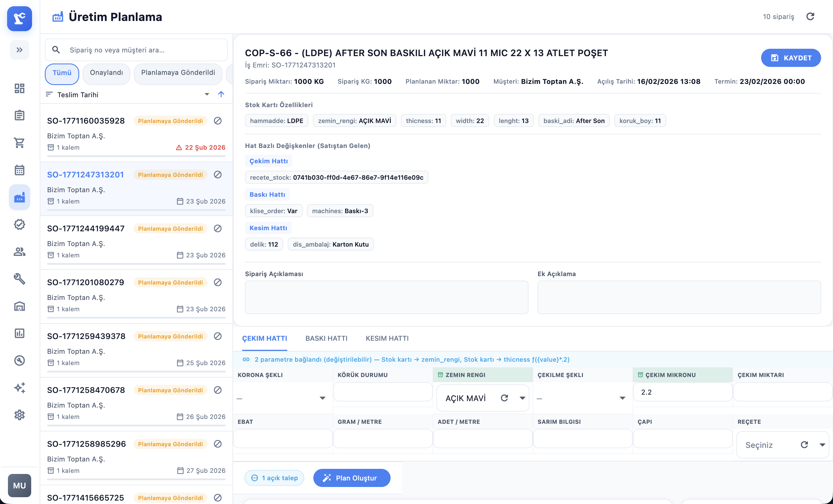
Task: Open order SO-1771258470678
Action: (x=136, y=404)
